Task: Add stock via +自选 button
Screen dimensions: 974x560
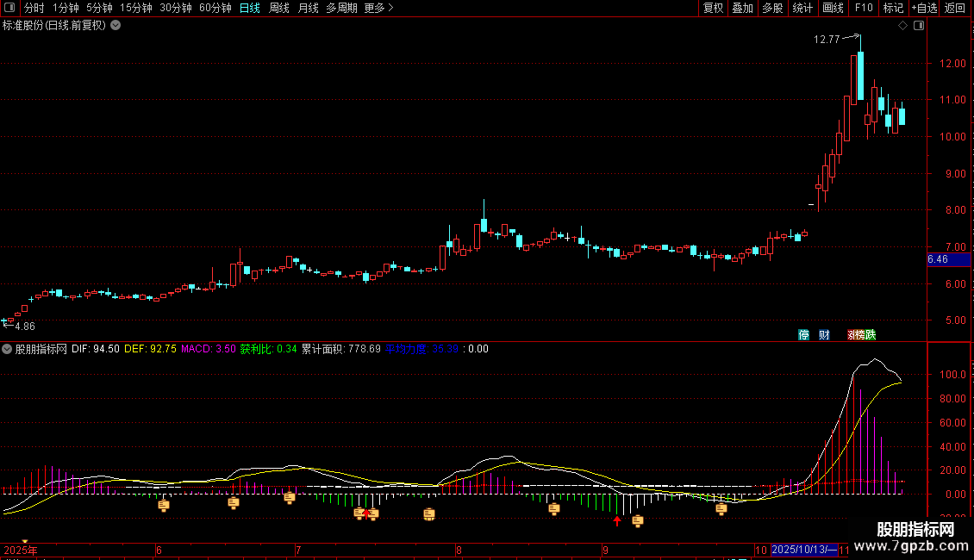Action: click(923, 8)
